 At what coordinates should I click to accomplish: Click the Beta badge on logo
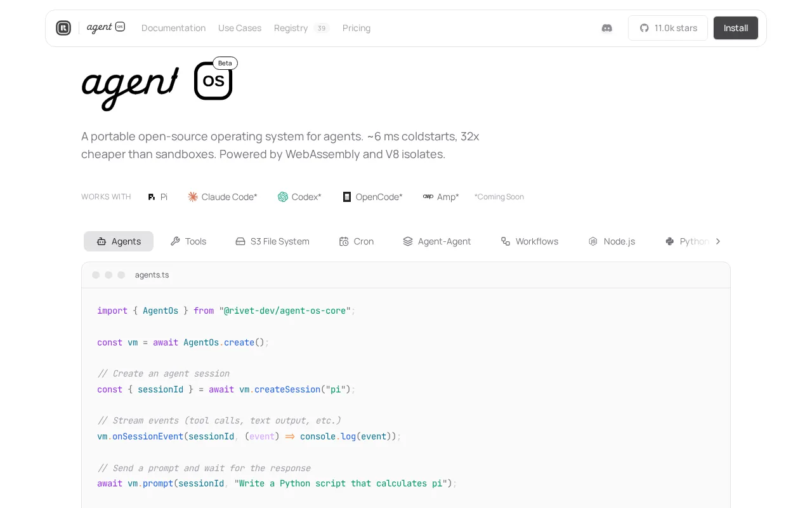(x=225, y=63)
